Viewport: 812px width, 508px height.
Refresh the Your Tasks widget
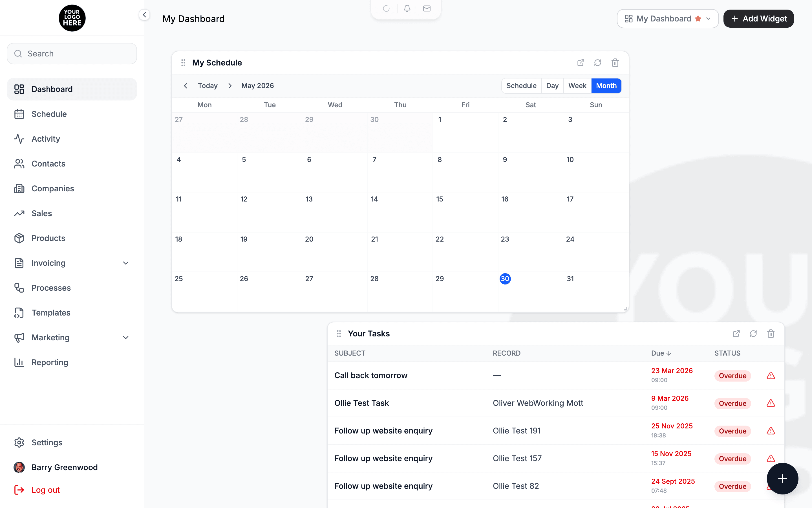[753, 334]
